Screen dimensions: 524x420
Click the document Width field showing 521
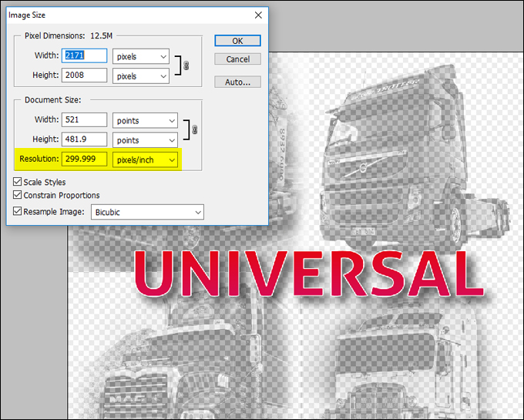pos(84,119)
